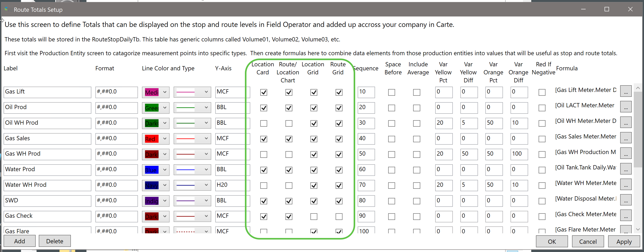This screenshot has height=252, width=644.
Task: Enable Space Before for Oil Prod row
Action: click(x=392, y=108)
